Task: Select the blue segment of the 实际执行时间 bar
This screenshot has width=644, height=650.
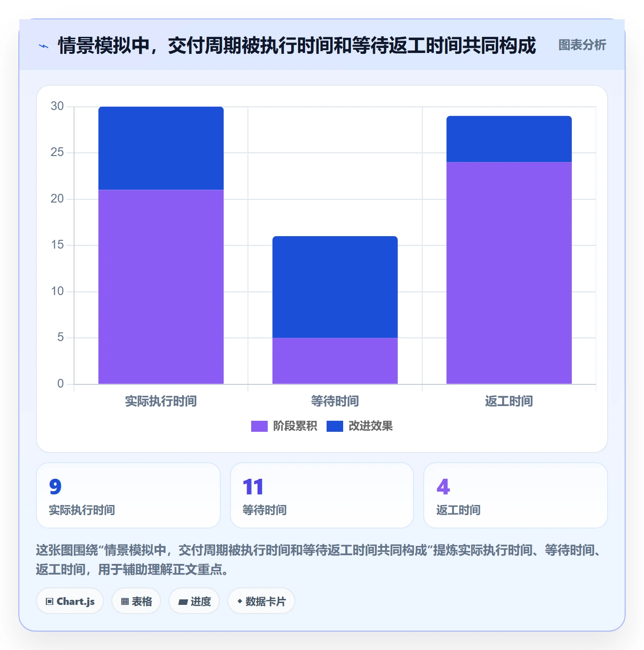Action: pyautogui.click(x=161, y=148)
